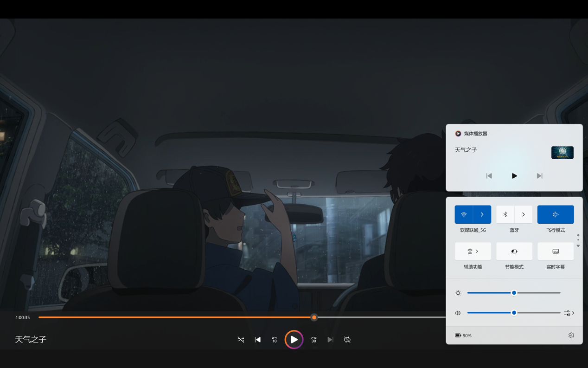This screenshot has height=368, width=588.
Task: Expand the Wi-Fi network list chevron
Action: (x=482, y=214)
